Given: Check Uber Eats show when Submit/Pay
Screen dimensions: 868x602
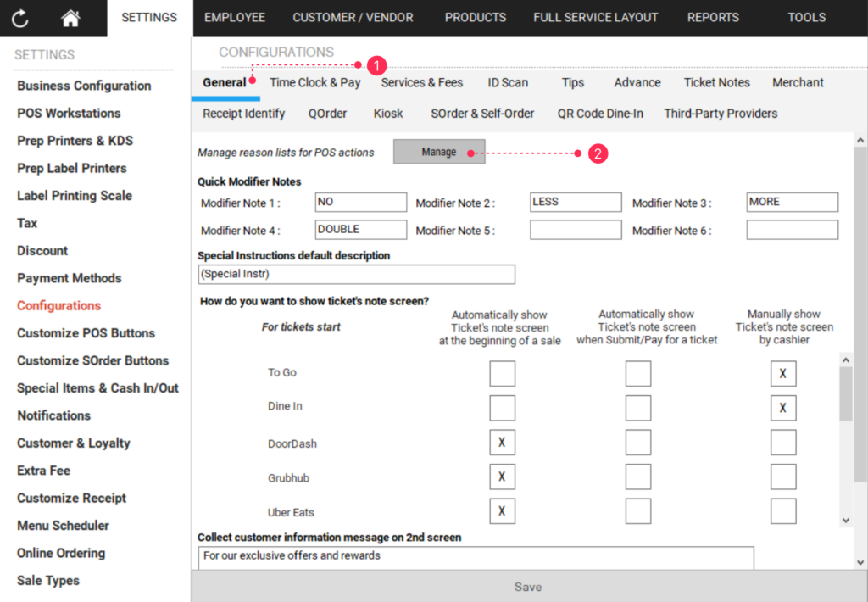Looking at the screenshot, I should pos(638,511).
